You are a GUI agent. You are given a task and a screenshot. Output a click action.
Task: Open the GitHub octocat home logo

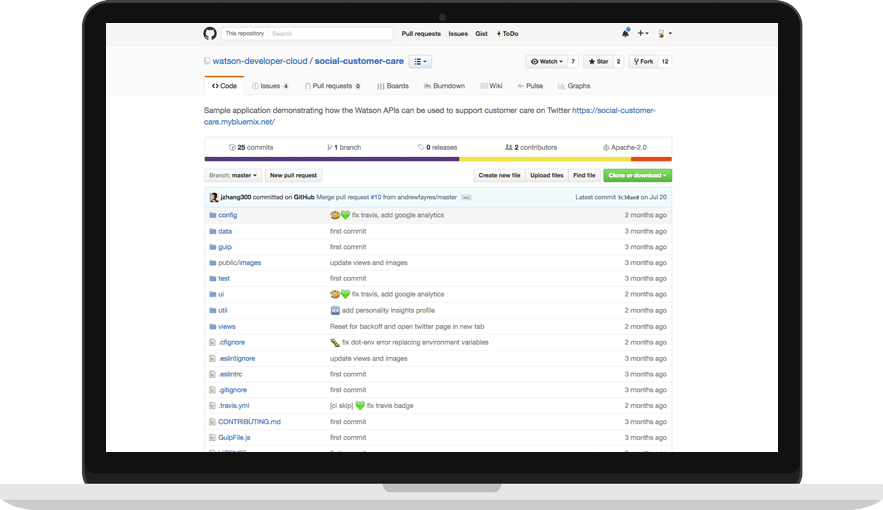[209, 34]
